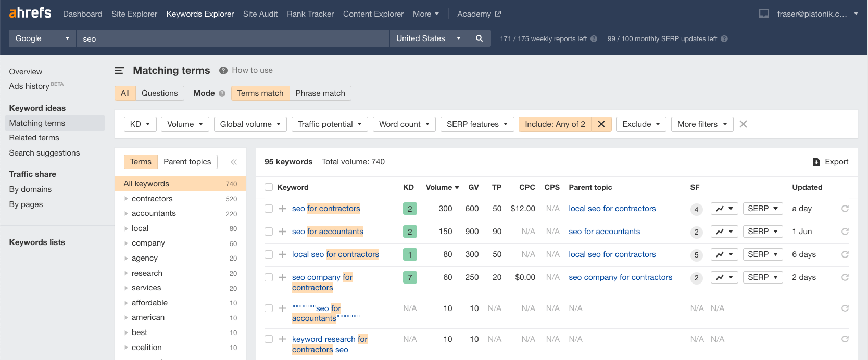Open trend chart for 'seo for contractors'

coord(724,209)
